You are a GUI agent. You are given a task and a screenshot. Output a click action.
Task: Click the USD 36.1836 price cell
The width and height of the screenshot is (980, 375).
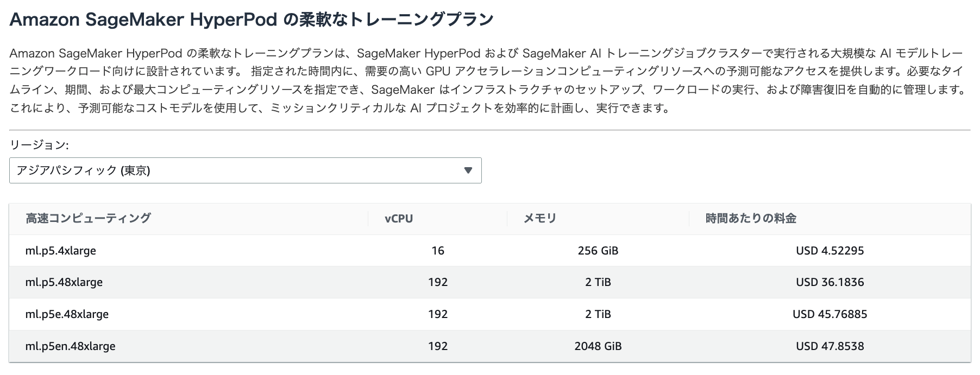(830, 282)
